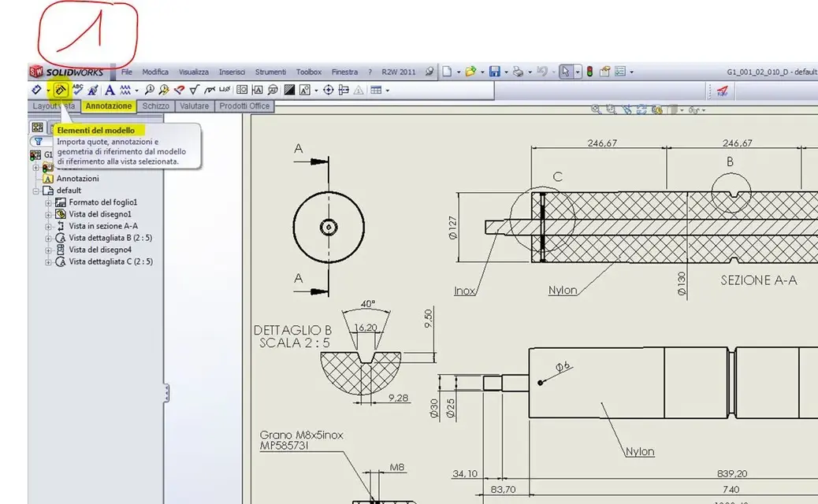
Task: Choose the Area Hatch/Fill tool
Action: tap(289, 90)
